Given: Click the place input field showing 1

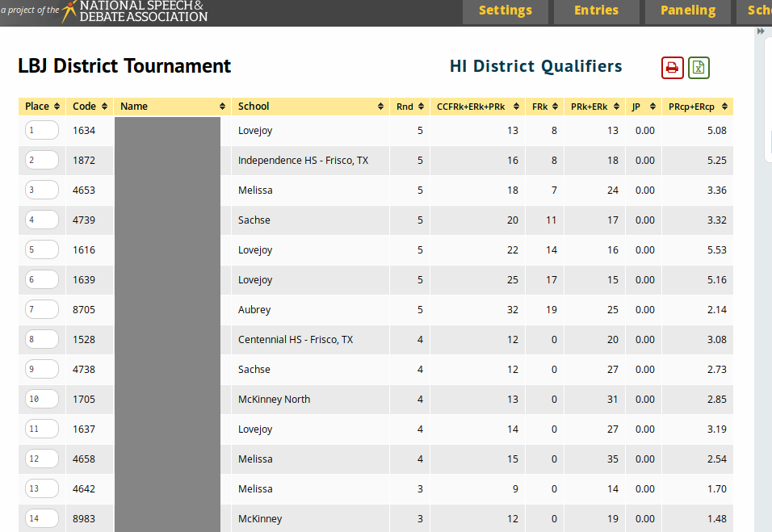Looking at the screenshot, I should coord(42,131).
